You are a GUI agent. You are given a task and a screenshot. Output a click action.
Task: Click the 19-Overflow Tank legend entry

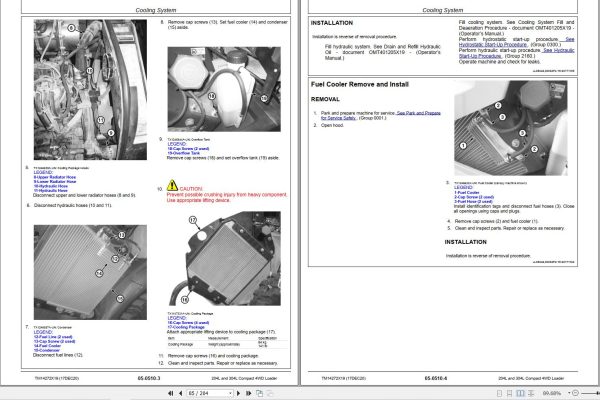click(184, 153)
